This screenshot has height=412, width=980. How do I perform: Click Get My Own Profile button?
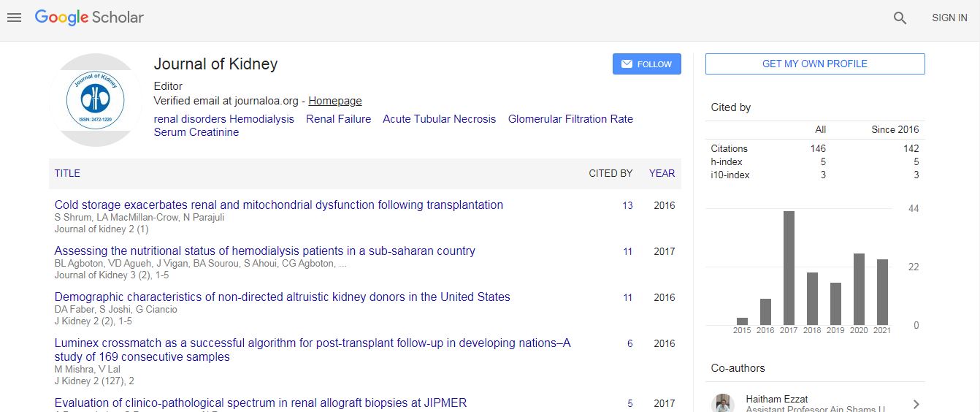814,64
